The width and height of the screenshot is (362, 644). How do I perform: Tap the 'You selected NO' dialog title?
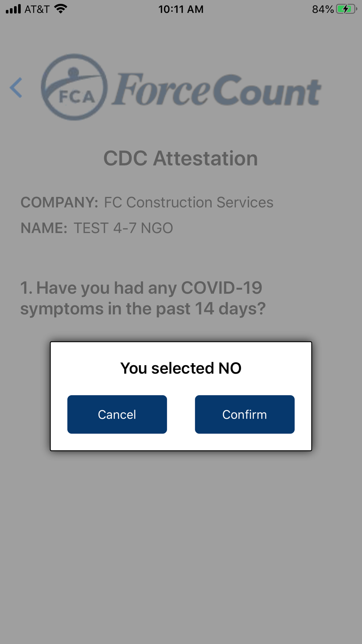181,368
